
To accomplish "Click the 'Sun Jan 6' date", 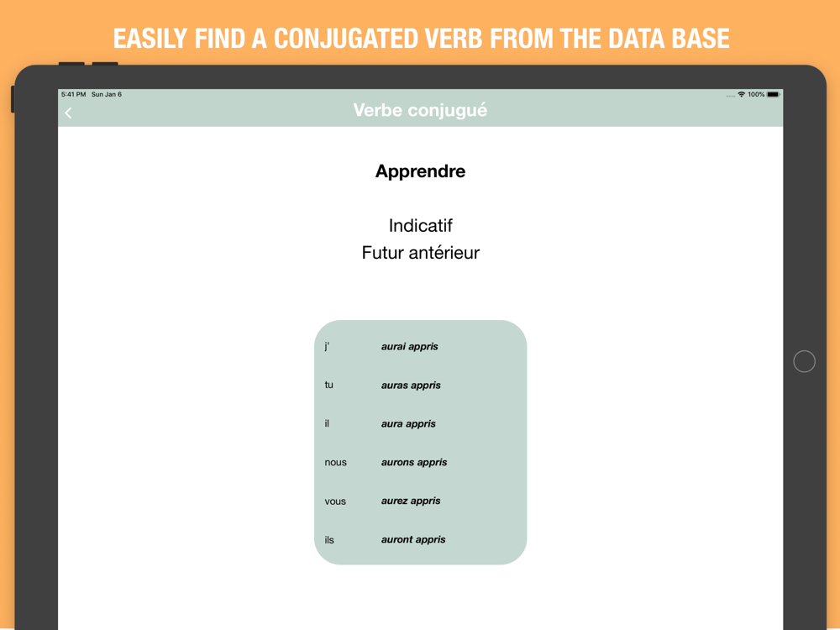I will [x=107, y=95].
